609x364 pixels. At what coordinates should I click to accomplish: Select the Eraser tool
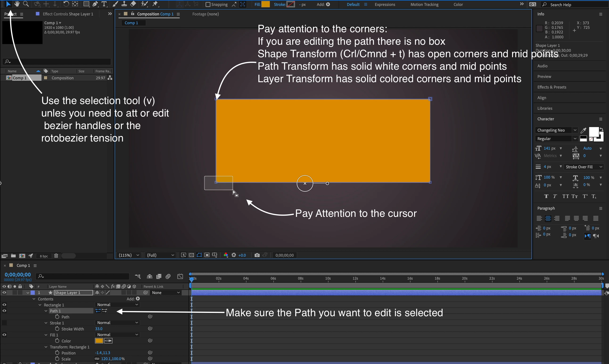click(133, 4)
